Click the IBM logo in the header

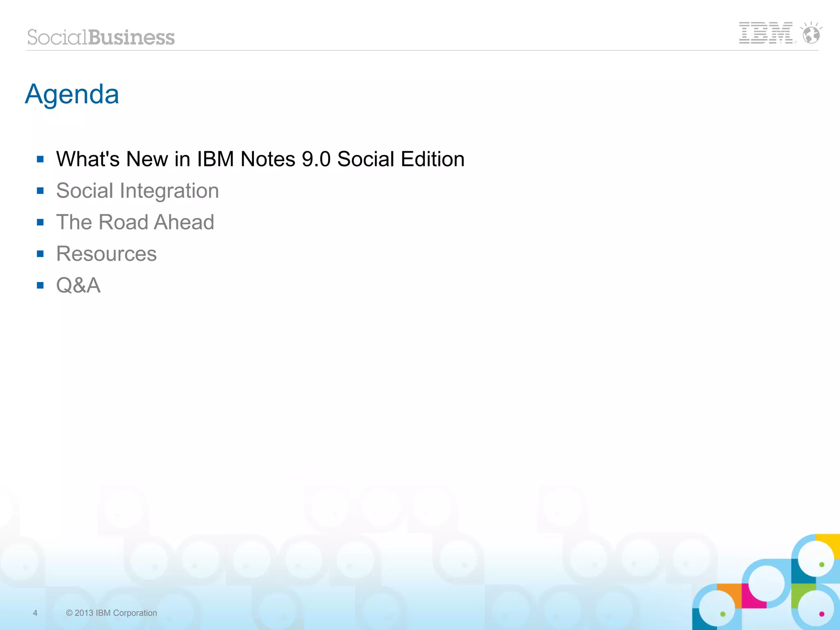766,33
